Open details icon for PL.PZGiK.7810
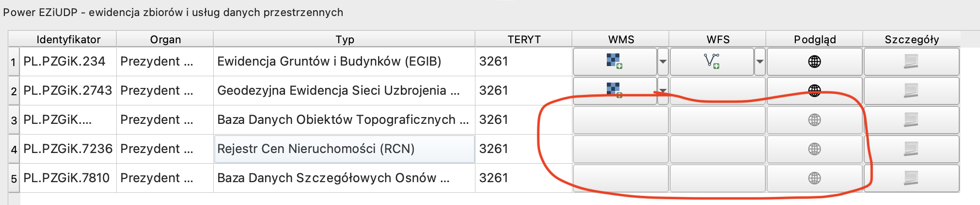The image size is (980, 205). (911, 178)
